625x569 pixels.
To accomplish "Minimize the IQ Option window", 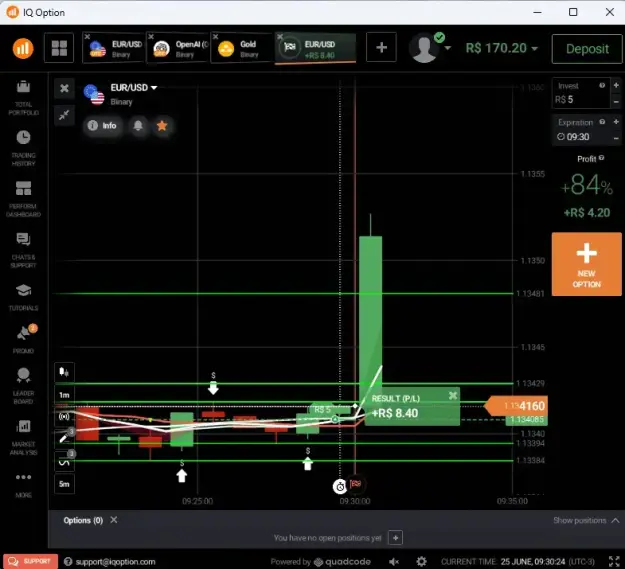I will tap(537, 12).
